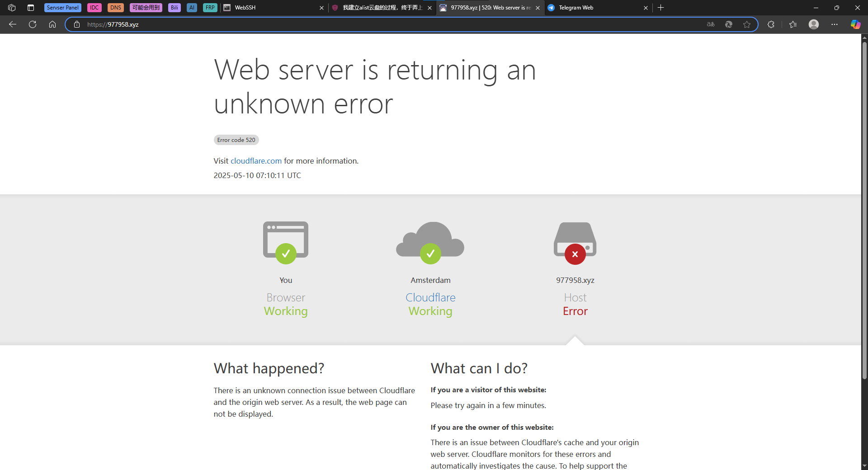The image size is (868, 470).
Task: Click the 'What happened?' heading
Action: click(x=269, y=368)
